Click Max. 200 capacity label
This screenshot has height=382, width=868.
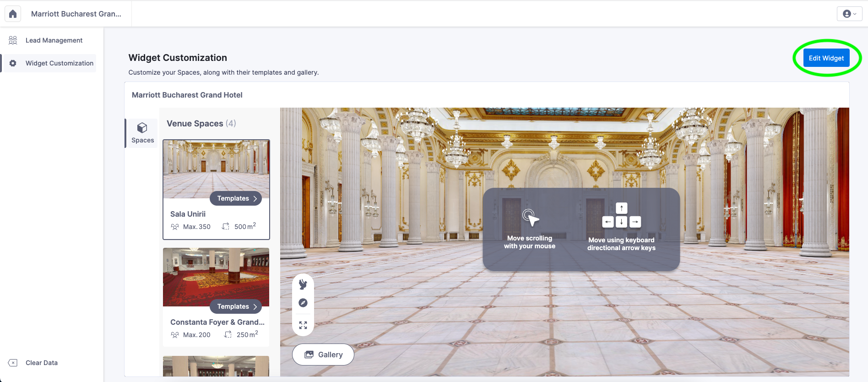tap(197, 335)
